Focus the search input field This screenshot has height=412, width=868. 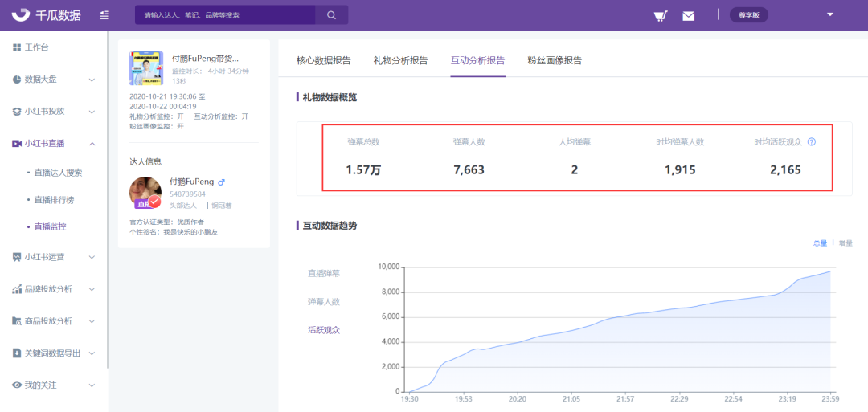pos(225,15)
